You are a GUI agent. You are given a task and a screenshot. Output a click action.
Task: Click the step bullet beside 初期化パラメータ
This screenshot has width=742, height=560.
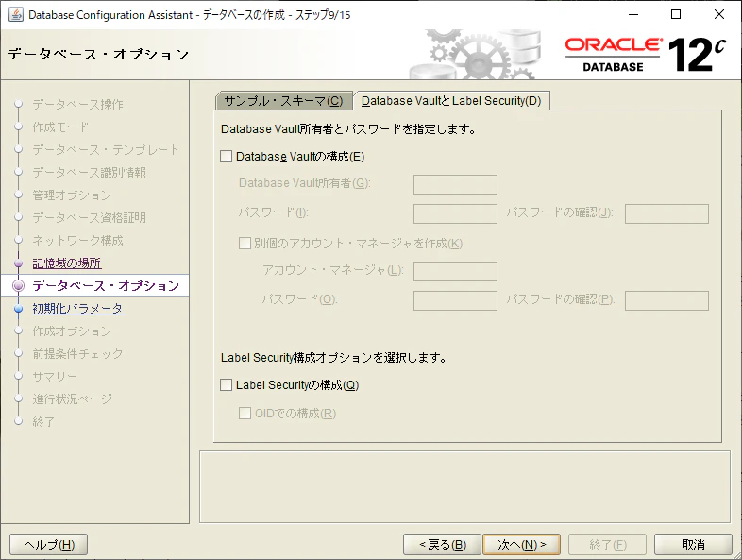tap(19, 309)
